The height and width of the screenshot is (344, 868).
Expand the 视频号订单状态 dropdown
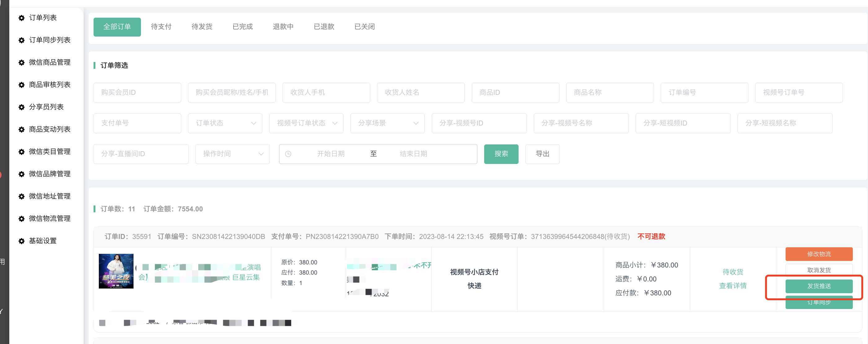click(306, 123)
